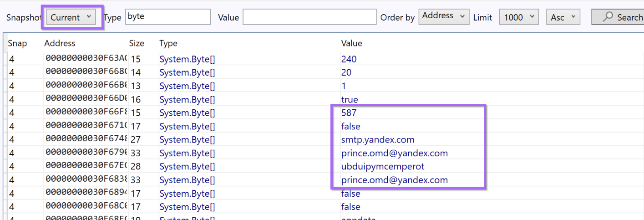Screen dimensions: 644x220
Task: Select the value 240 cell
Action: [349, 59]
